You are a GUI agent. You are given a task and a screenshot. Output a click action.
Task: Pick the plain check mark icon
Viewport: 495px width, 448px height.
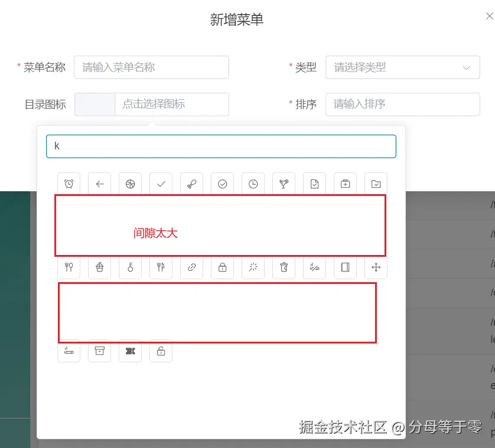[161, 184]
